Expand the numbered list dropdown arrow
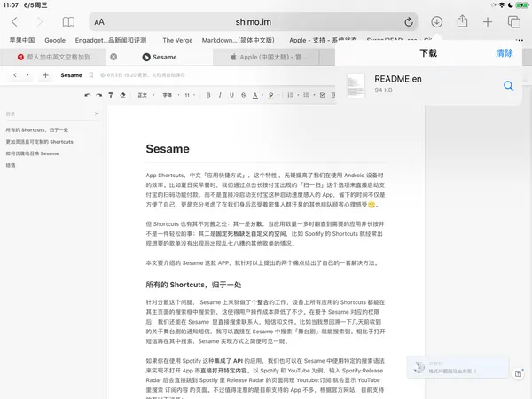Viewport: 532px width, 399px height. click(x=298, y=95)
